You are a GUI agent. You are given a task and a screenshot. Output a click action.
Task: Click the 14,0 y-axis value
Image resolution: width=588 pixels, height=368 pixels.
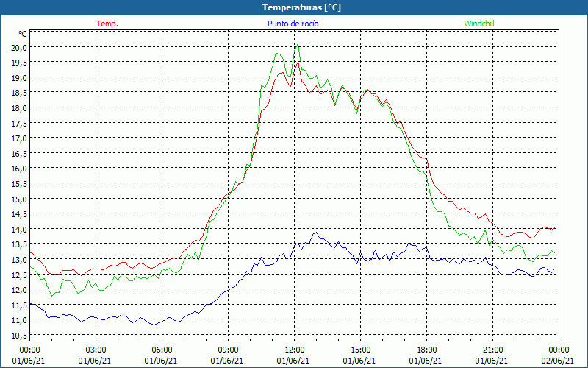point(20,229)
